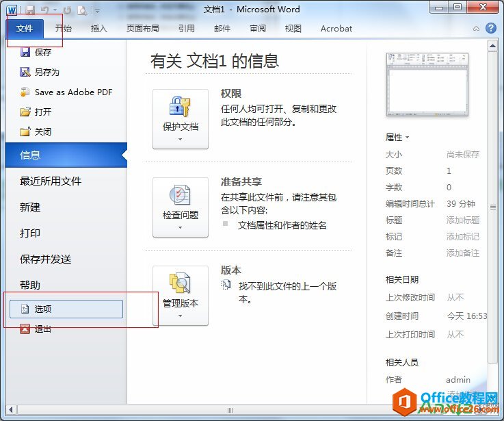Expand the 属性 (Properties) dropdown

click(x=397, y=138)
